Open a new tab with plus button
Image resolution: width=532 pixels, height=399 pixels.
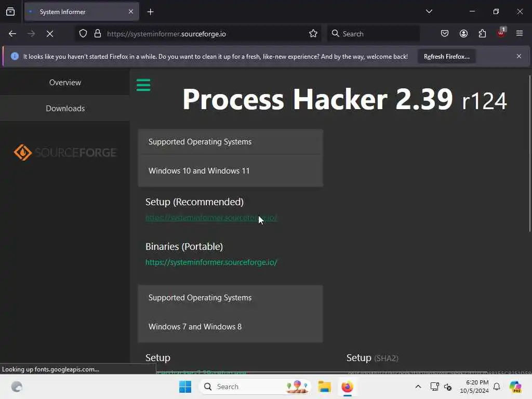tap(150, 12)
